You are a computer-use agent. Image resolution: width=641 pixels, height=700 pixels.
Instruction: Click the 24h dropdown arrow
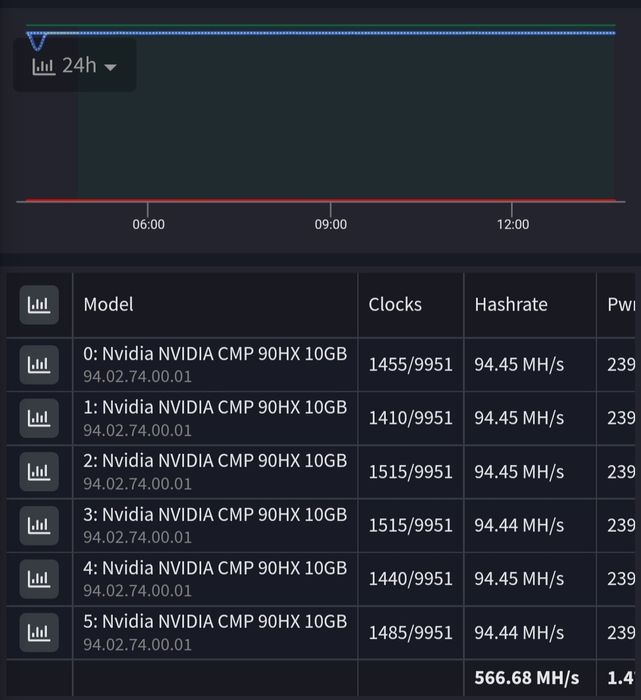tap(110, 67)
